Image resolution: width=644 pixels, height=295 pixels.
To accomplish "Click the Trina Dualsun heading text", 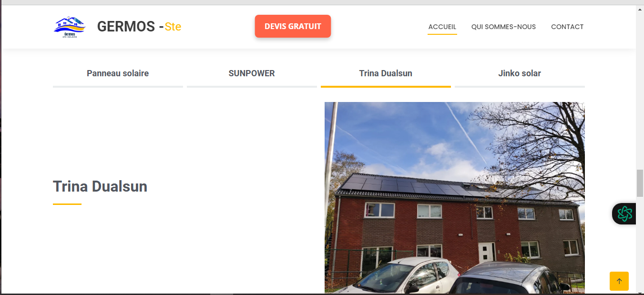I will (x=100, y=186).
